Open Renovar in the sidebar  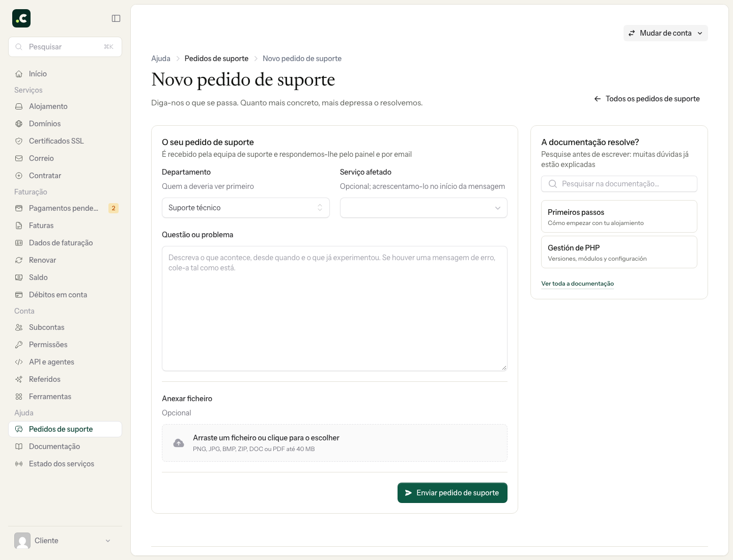65,260
